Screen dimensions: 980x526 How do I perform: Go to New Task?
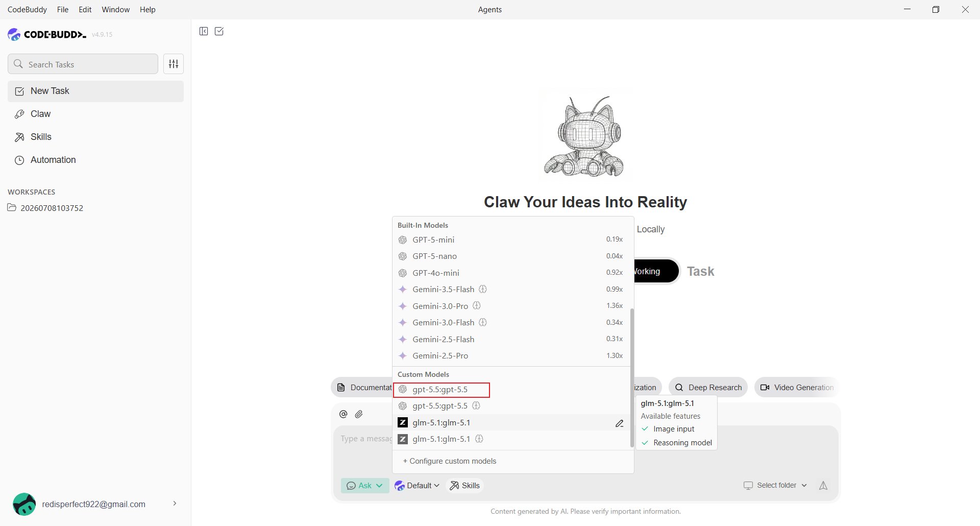(95, 91)
